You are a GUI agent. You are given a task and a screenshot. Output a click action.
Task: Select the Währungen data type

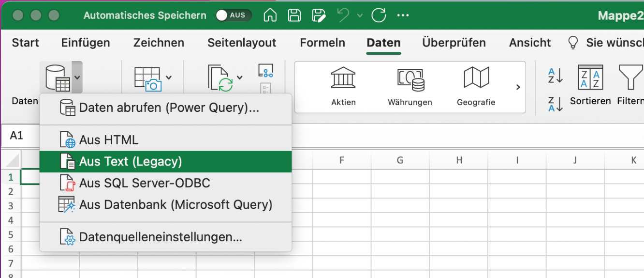point(410,86)
